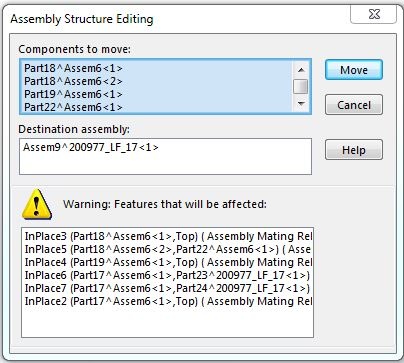404x363 pixels.
Task: Close the Assembly Structure Editing dialog
Action: (x=374, y=14)
